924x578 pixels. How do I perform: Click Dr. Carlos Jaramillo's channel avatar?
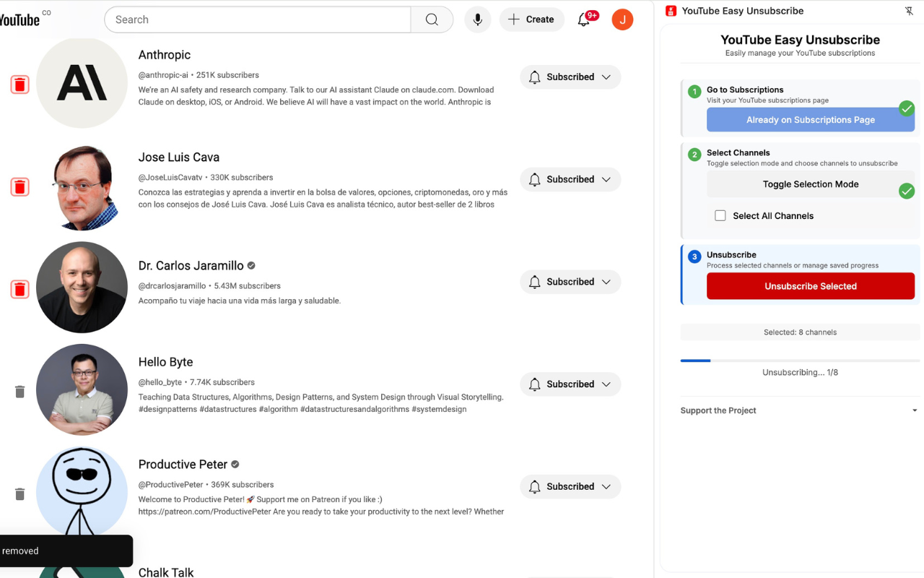[x=82, y=288]
